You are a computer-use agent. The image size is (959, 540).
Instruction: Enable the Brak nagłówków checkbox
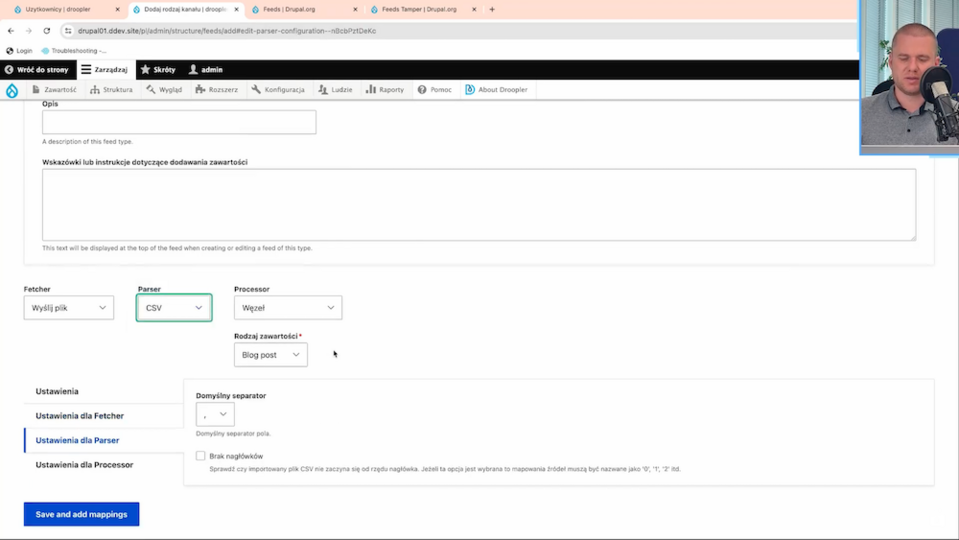pos(201,456)
